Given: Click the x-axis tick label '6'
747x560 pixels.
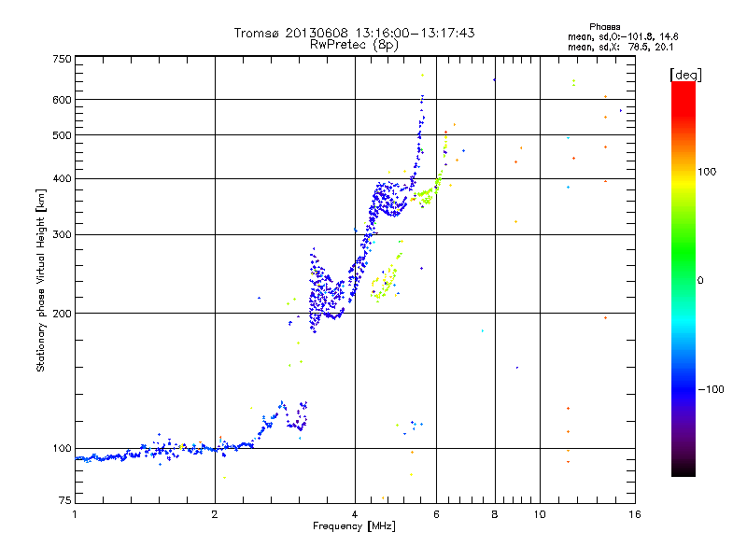Looking at the screenshot, I should pos(436,514).
